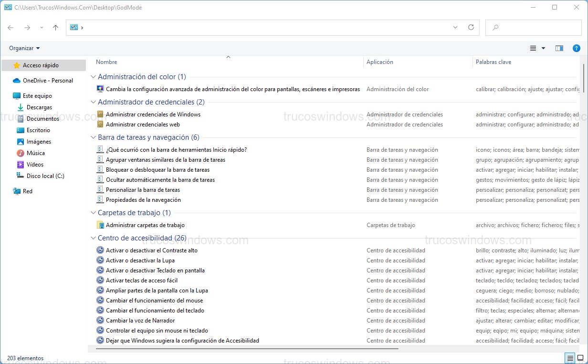Click the refresh icon in the address bar
Viewport: 588px width, 364px height.
pyautogui.click(x=471, y=28)
